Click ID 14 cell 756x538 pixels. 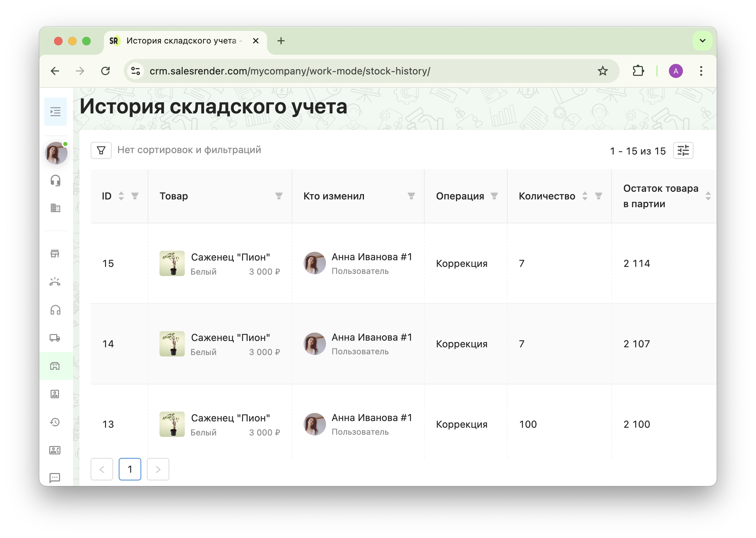point(108,344)
